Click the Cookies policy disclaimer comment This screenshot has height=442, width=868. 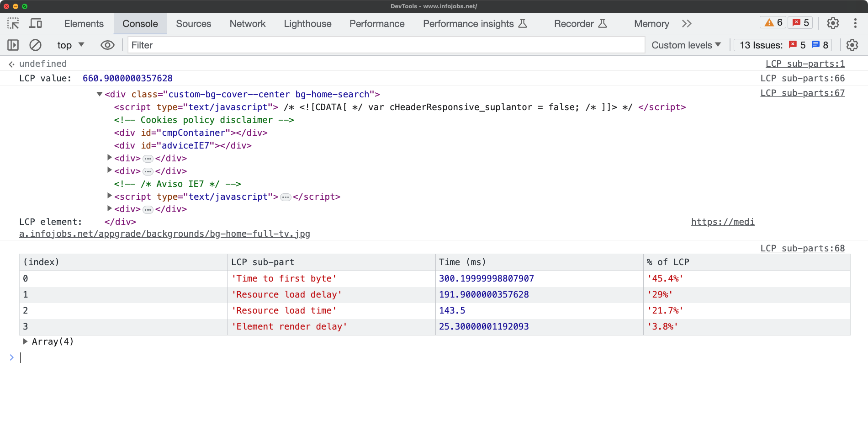click(204, 120)
